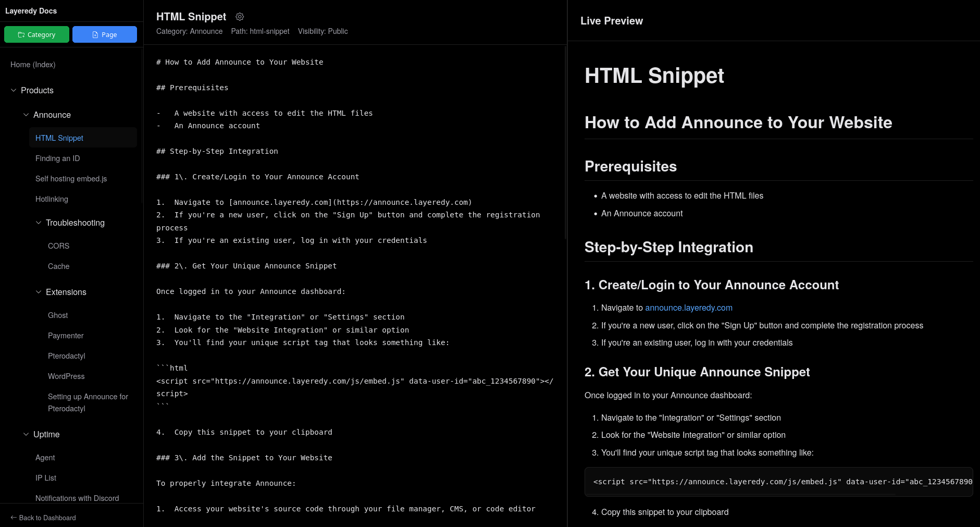This screenshot has width=980, height=527.
Task: Collapse the Products section
Action: 14,90
